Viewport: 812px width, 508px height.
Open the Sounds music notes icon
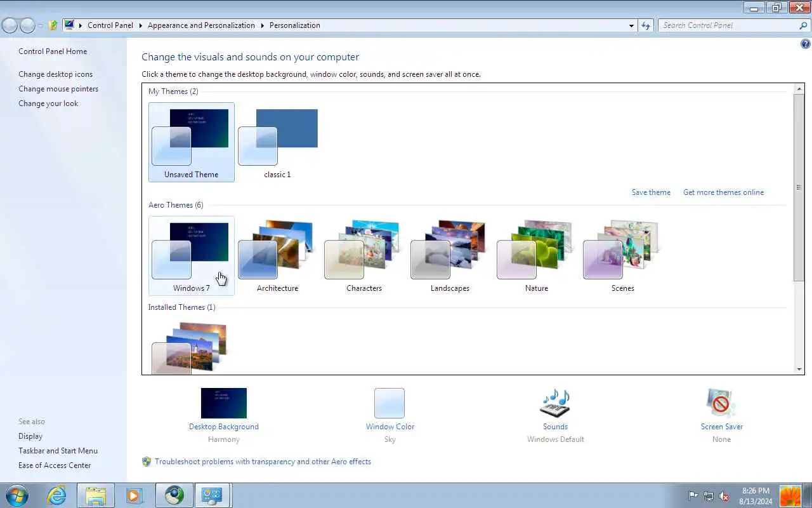coord(555,403)
